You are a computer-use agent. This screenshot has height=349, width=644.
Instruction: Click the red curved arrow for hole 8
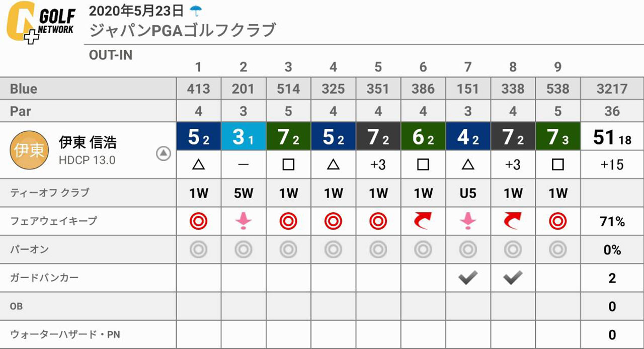[x=513, y=220]
